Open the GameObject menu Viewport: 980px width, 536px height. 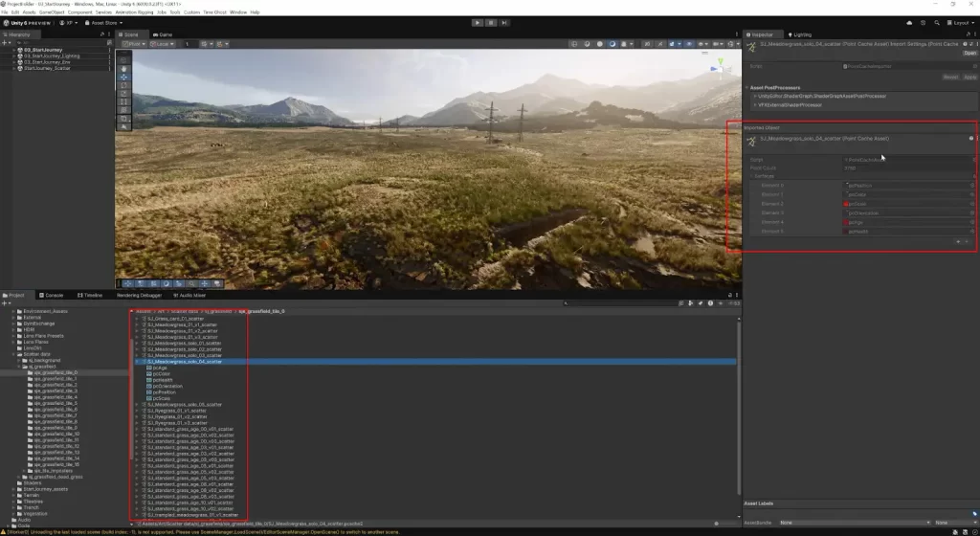point(53,12)
